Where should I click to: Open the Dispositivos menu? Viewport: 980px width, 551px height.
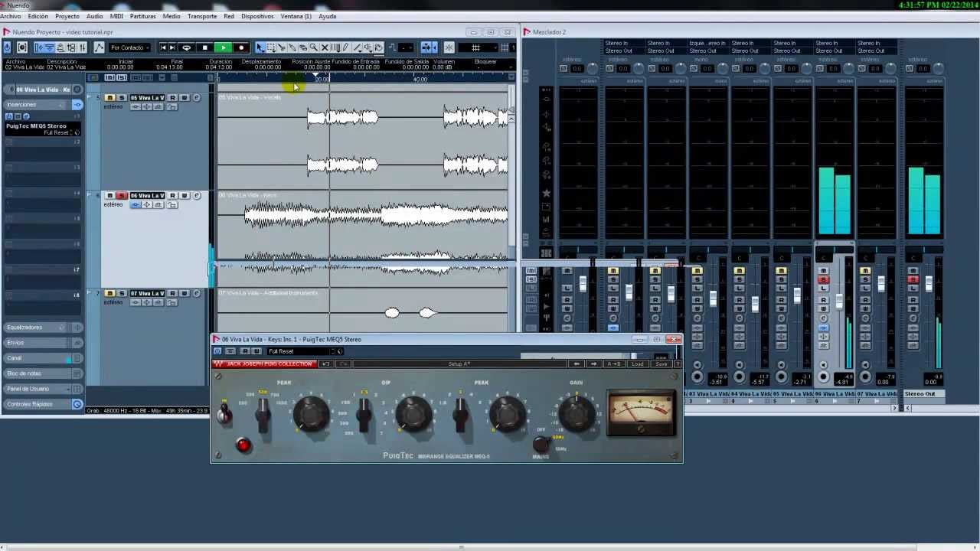coord(257,16)
